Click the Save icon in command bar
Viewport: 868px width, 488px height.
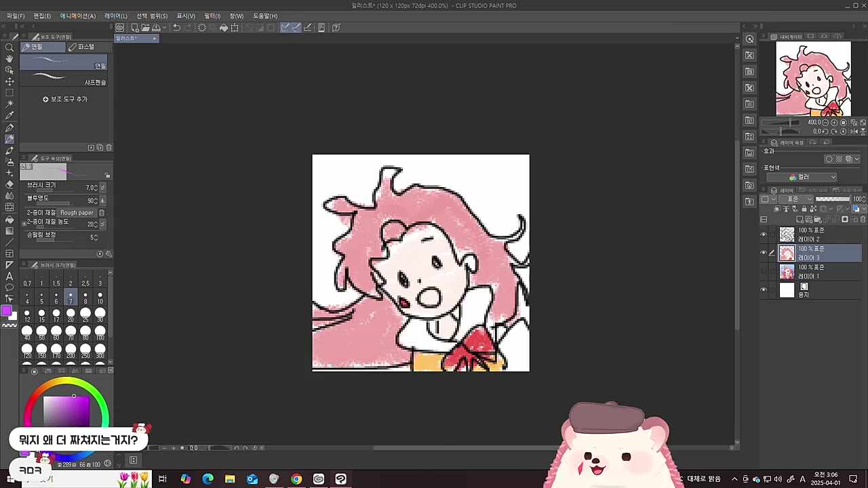(156, 28)
